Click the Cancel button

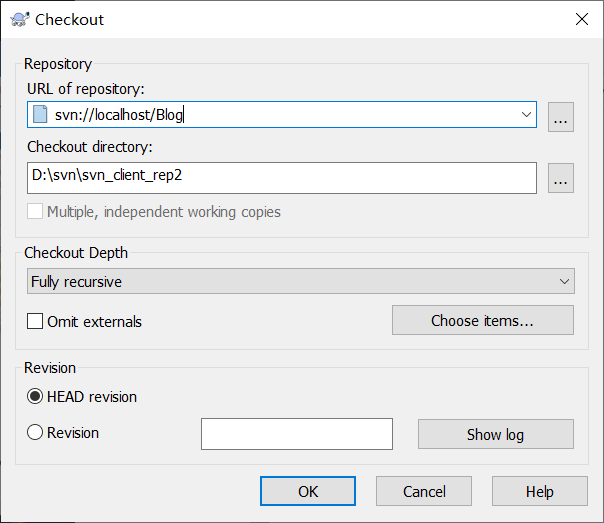click(x=424, y=491)
